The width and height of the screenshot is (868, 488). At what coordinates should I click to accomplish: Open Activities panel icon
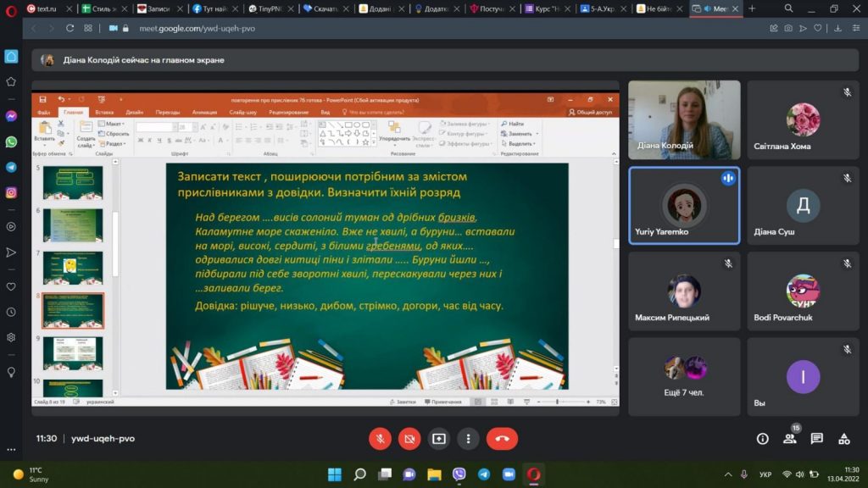pyautogui.click(x=843, y=439)
